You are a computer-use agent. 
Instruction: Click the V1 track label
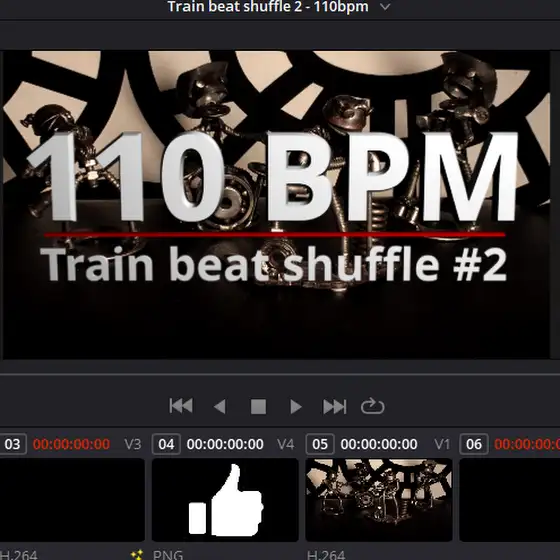click(442, 444)
